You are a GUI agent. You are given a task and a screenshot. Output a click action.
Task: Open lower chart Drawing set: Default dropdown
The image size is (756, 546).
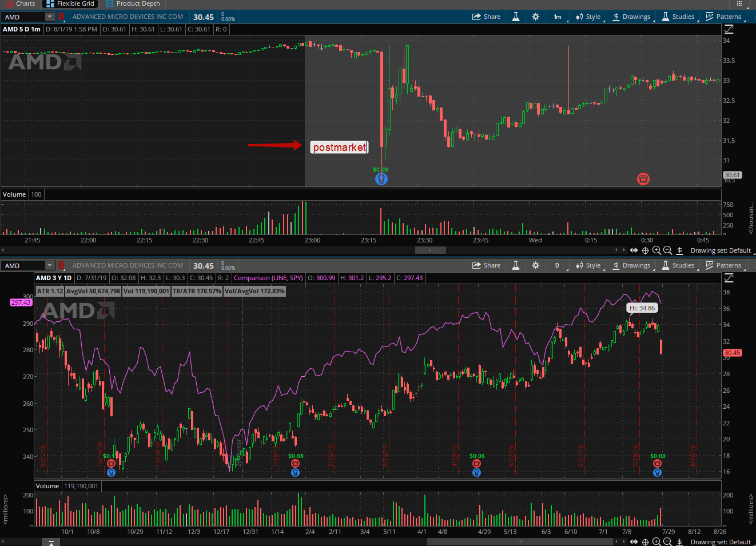click(x=722, y=542)
